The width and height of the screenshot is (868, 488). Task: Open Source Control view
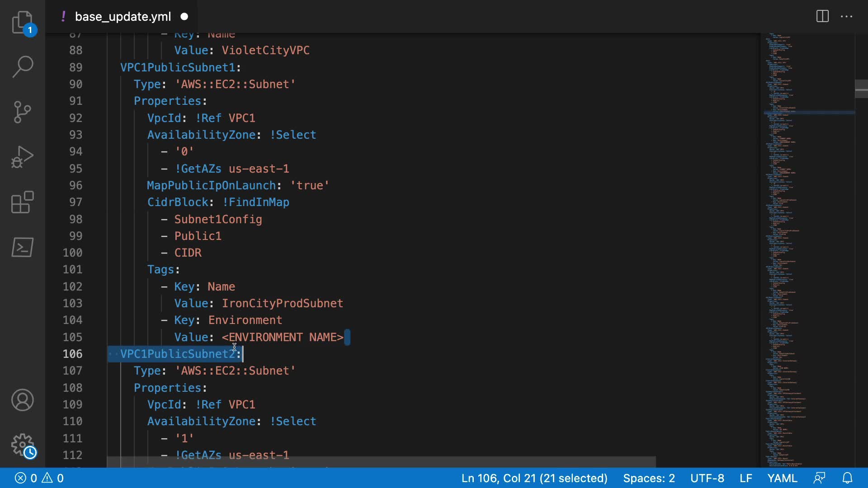pyautogui.click(x=22, y=112)
